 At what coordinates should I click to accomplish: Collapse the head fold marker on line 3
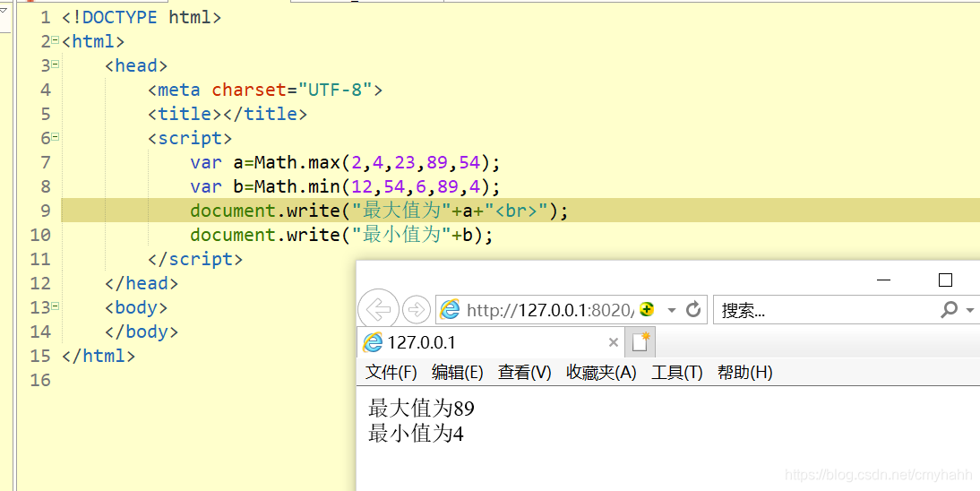pyautogui.click(x=55, y=65)
